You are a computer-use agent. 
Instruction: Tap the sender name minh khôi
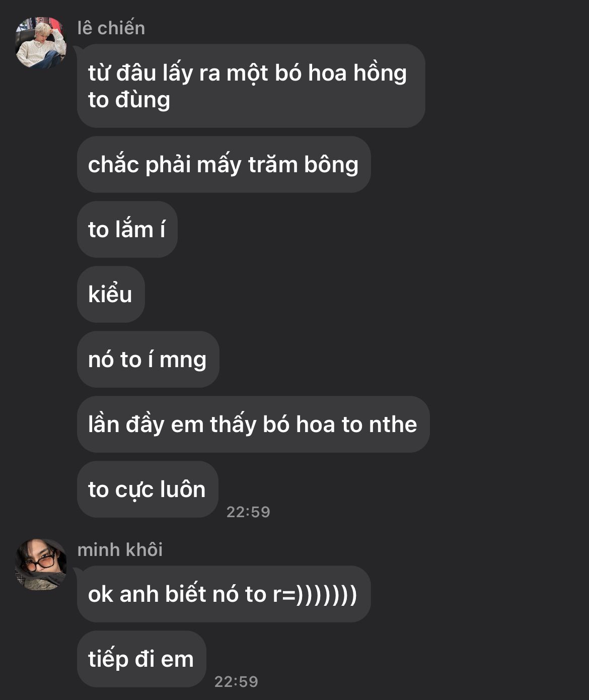tap(120, 550)
